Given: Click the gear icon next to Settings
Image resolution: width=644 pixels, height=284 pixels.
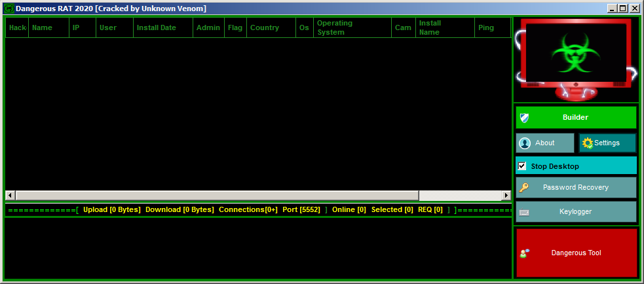Looking at the screenshot, I should click(x=587, y=143).
